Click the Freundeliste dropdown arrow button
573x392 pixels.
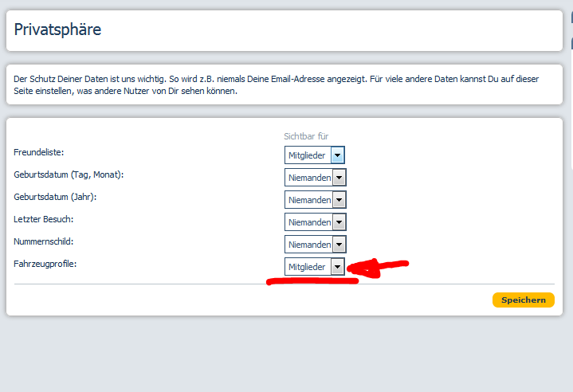(x=337, y=155)
